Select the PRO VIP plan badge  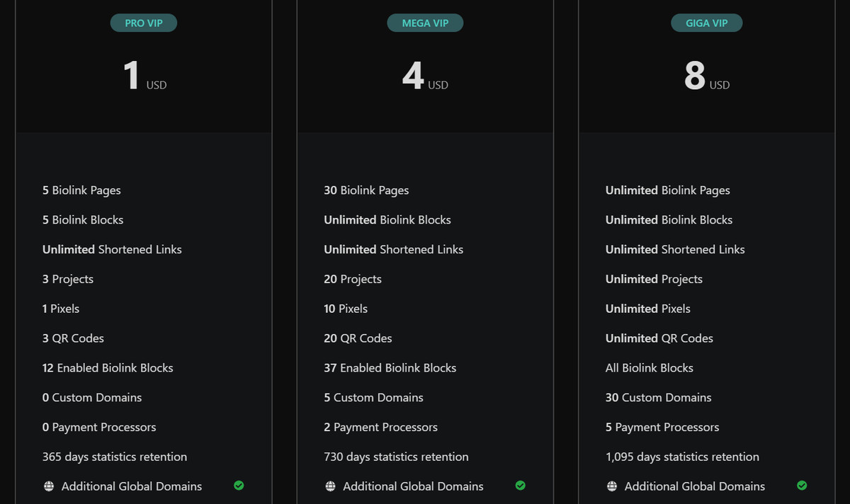click(x=144, y=23)
